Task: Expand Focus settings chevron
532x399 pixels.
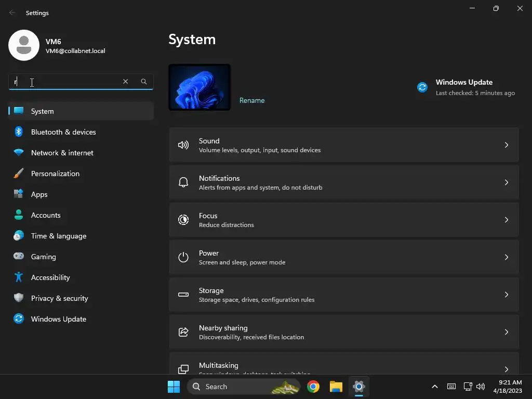Action: pyautogui.click(x=506, y=220)
